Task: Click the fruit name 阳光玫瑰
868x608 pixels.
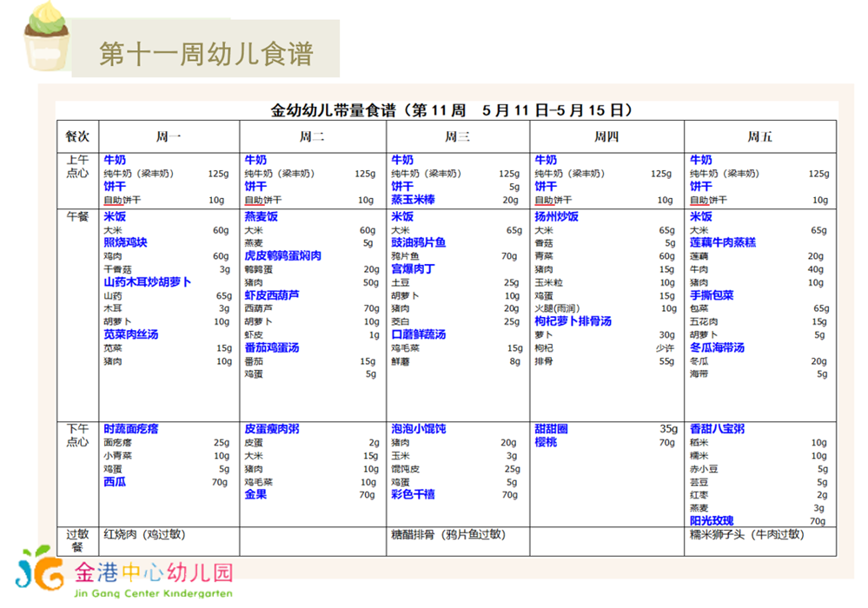Action: (712, 520)
